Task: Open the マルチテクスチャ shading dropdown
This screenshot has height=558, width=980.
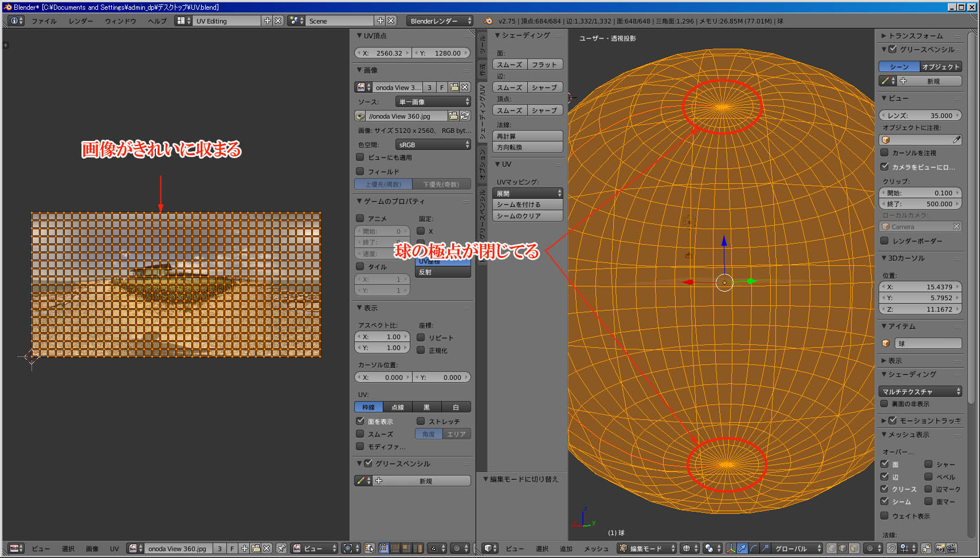Action: pos(920,391)
